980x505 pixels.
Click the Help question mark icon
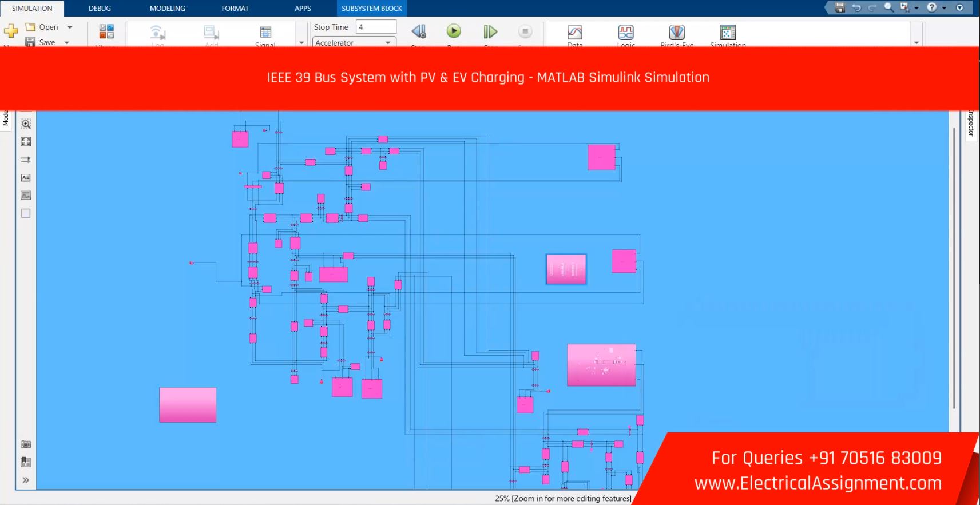point(932,7)
